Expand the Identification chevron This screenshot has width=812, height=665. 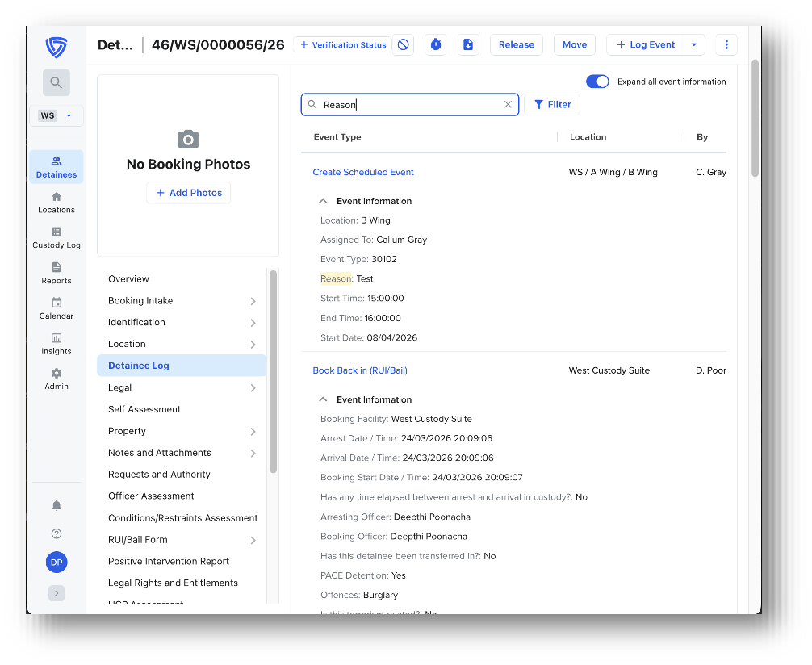[x=253, y=323]
